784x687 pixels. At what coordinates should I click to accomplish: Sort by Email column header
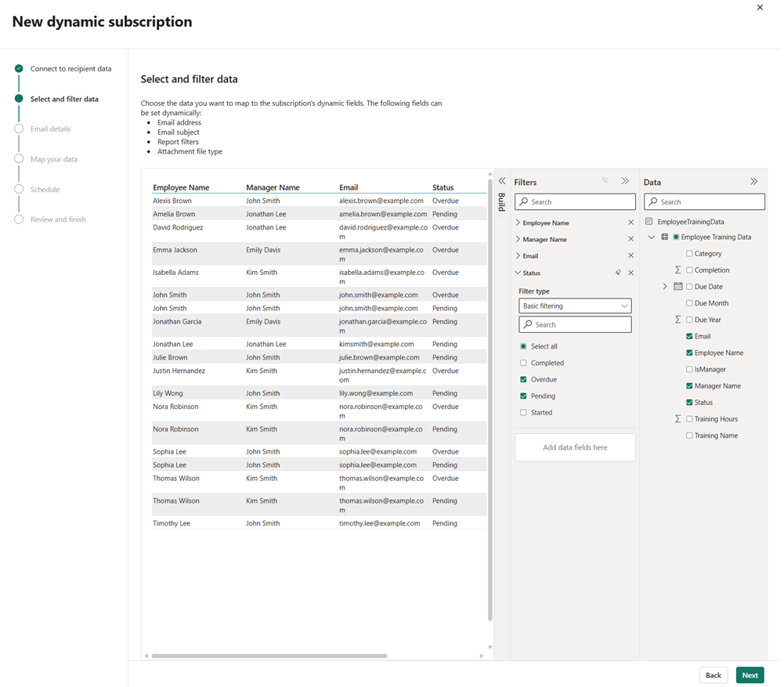(x=349, y=187)
